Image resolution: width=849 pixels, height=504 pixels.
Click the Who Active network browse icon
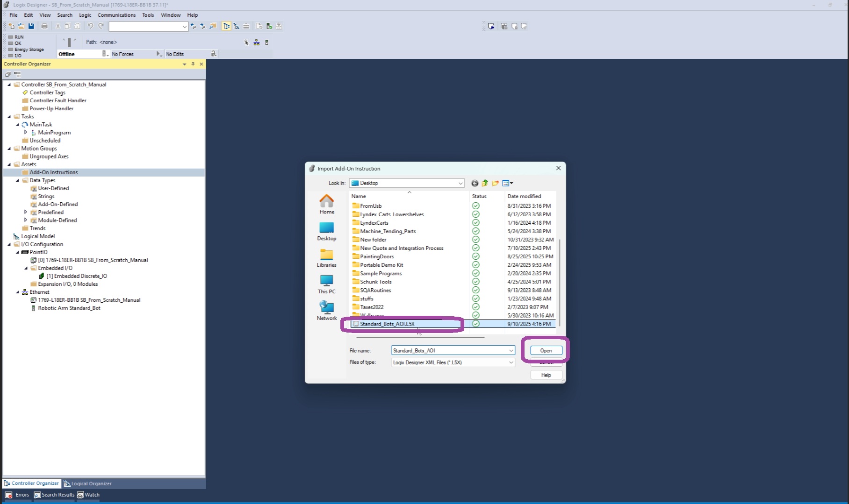pyautogui.click(x=257, y=43)
